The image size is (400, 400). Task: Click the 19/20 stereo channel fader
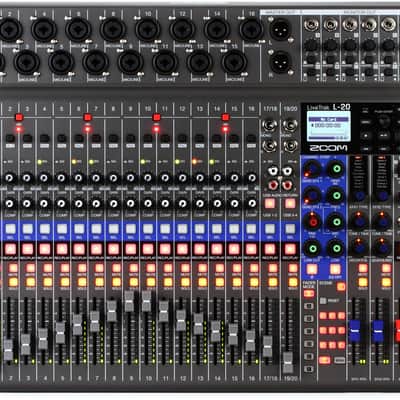pos(288,362)
